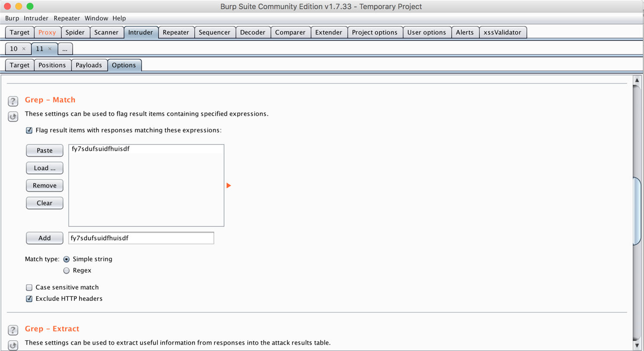644x351 pixels.
Task: Open the Positions sub-tab
Action: pyautogui.click(x=52, y=65)
